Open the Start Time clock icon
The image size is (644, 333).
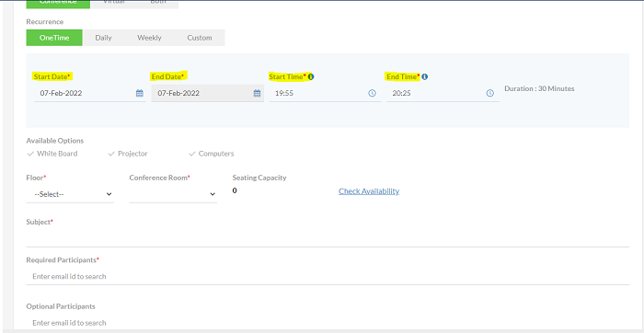(x=372, y=93)
